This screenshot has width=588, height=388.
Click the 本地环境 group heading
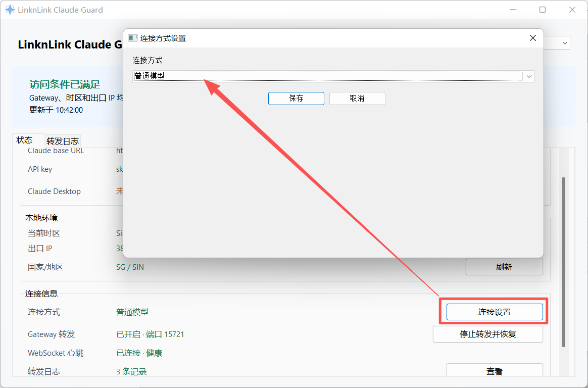point(41,218)
